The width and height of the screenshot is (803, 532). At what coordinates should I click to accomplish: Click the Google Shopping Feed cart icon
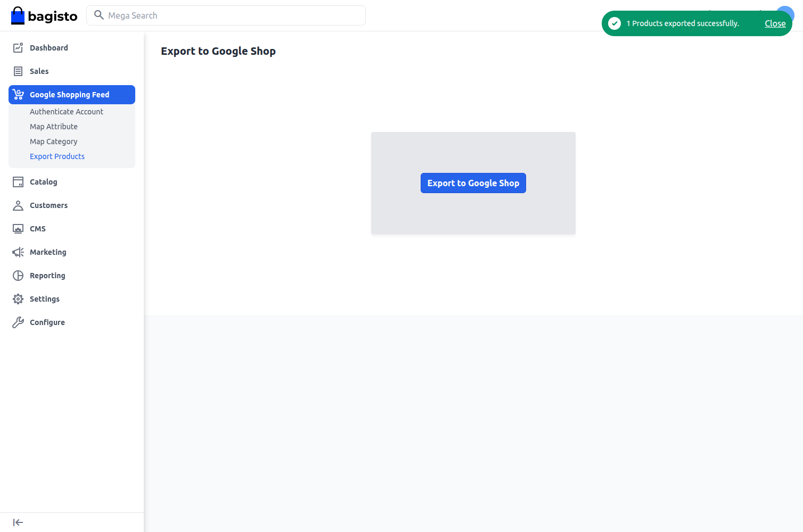[x=18, y=94]
